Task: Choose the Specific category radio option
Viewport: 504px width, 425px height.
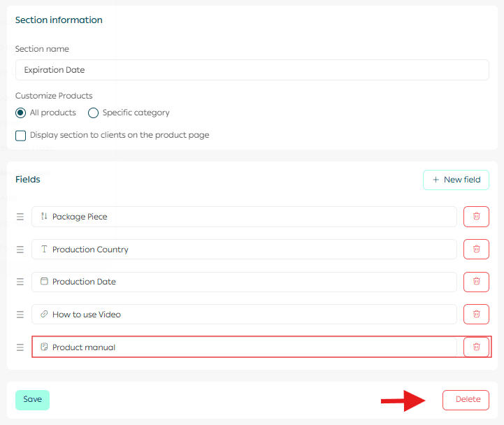Action: pos(93,113)
